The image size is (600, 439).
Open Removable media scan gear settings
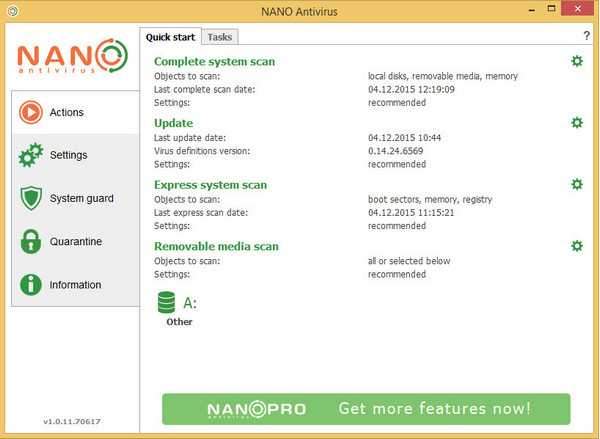[x=577, y=246]
